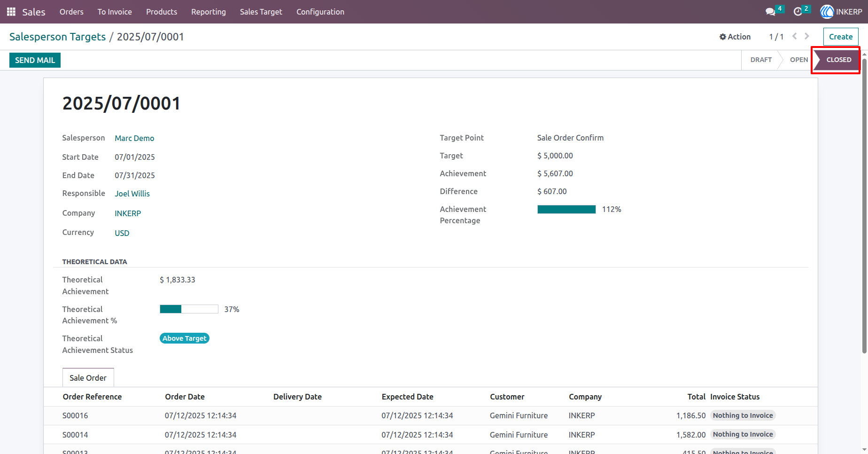Open the Action gear dropdown

tap(735, 37)
